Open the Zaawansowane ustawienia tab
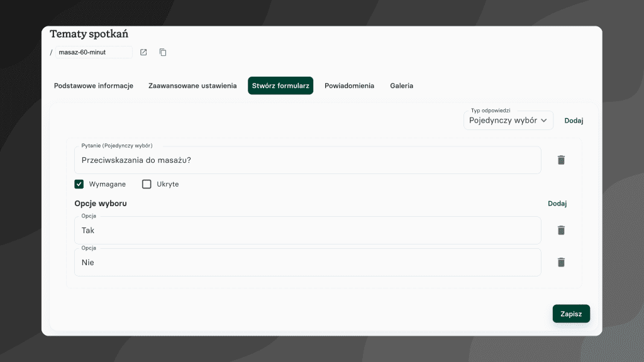Screen dimensions: 644x362 192,85
